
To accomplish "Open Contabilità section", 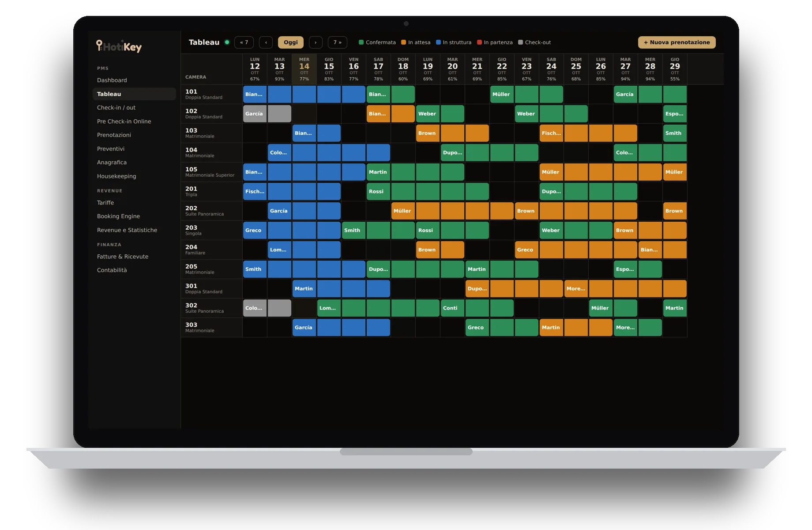I will pyautogui.click(x=134, y=270).
